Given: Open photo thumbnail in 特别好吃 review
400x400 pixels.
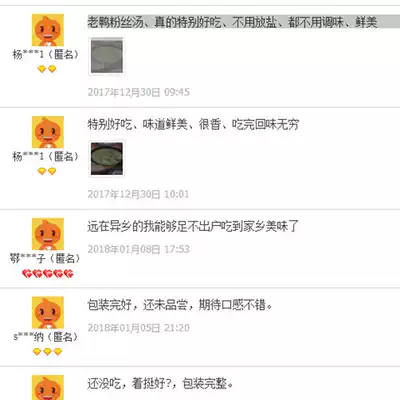Looking at the screenshot, I should (107, 159).
